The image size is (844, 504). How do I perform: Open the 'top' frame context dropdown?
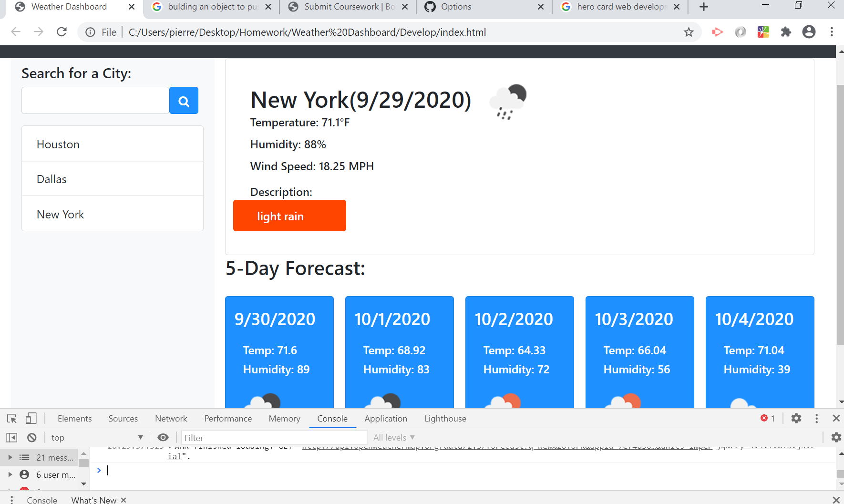pos(95,437)
